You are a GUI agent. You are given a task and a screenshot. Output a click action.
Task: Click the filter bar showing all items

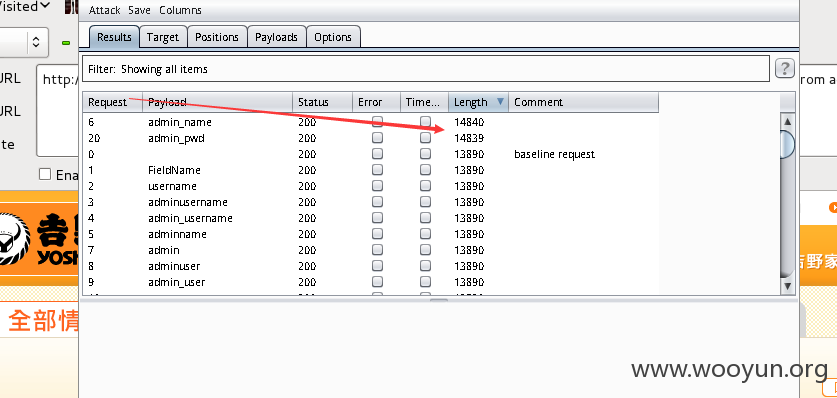tap(425, 69)
